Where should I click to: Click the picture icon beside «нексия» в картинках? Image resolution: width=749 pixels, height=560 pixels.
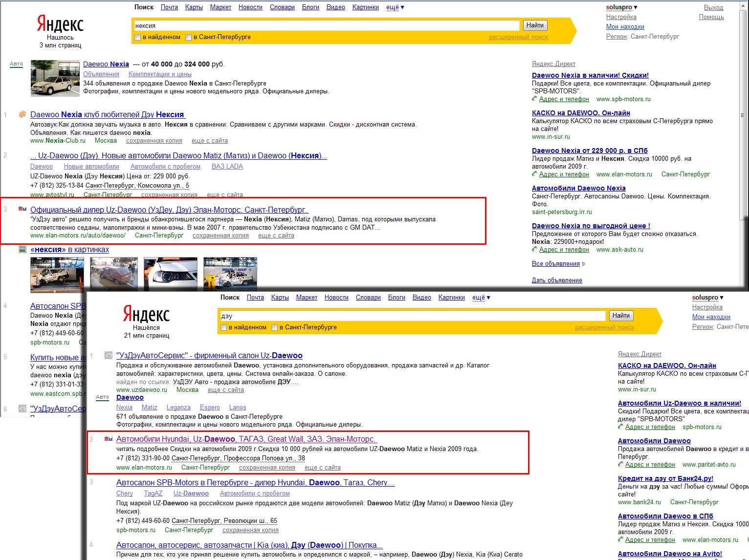tap(22, 249)
